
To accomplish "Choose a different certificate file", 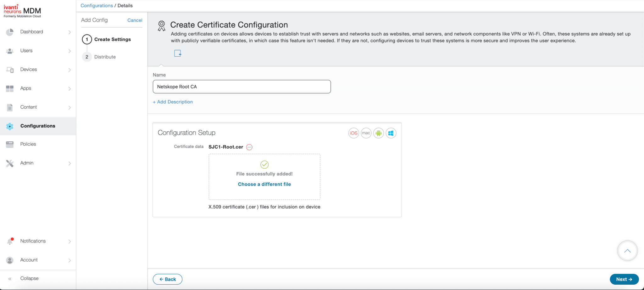I will point(264,184).
